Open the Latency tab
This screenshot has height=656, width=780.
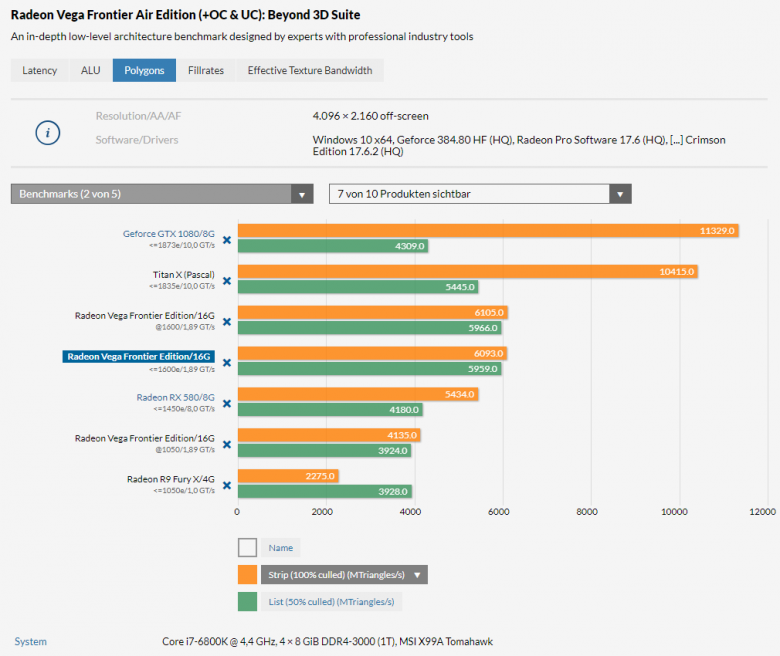[39, 70]
